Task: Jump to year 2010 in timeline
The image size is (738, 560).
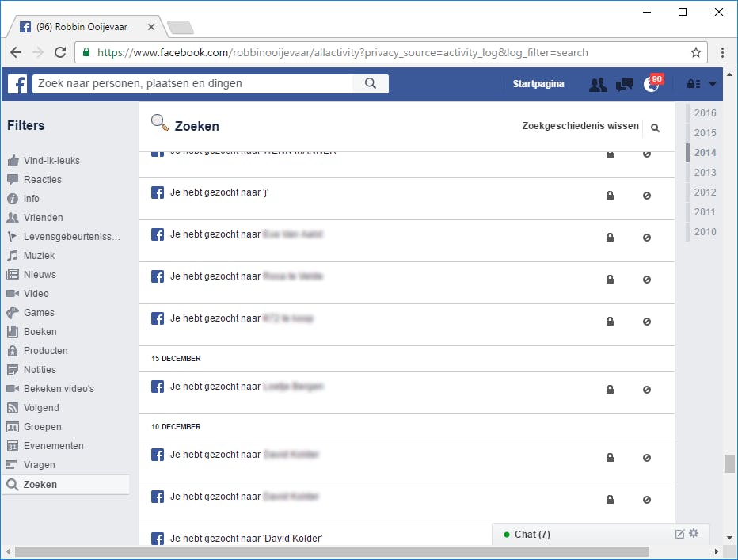Action: (x=705, y=232)
